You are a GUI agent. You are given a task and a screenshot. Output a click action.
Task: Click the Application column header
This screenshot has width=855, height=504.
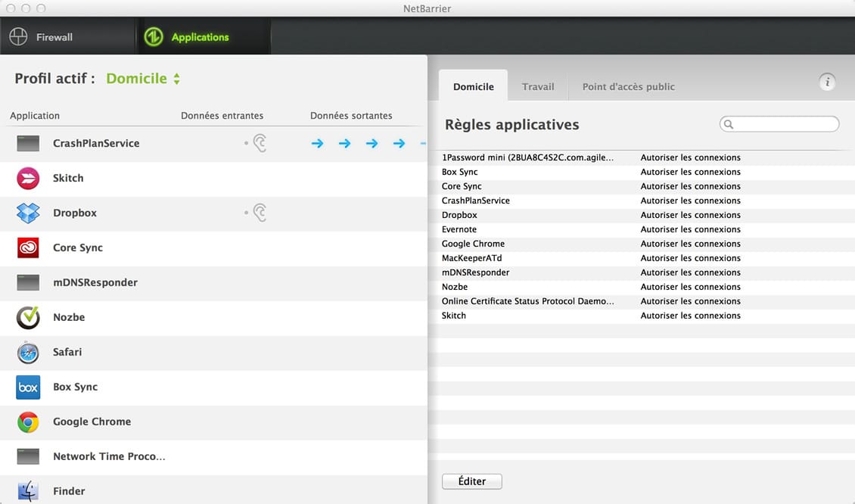(x=35, y=116)
